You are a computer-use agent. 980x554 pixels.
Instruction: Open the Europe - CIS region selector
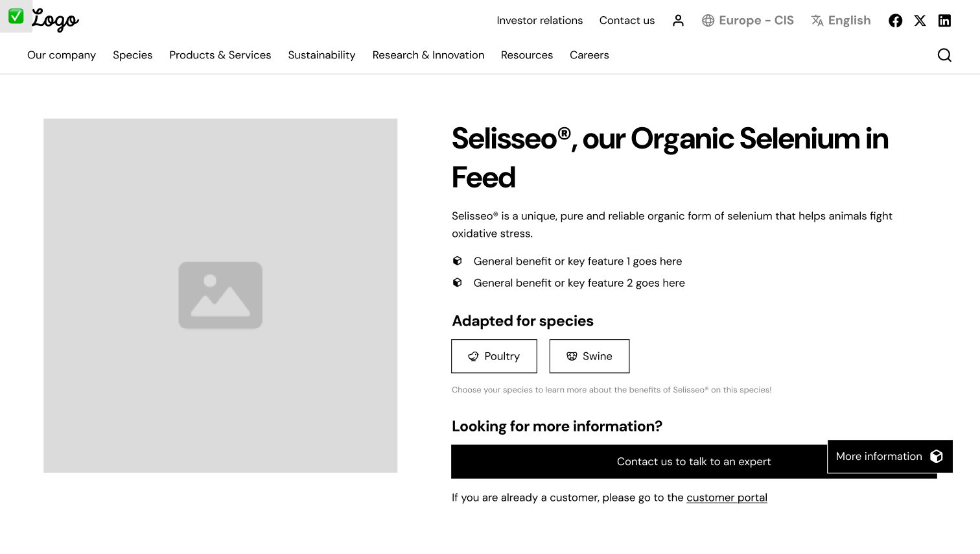pos(747,21)
